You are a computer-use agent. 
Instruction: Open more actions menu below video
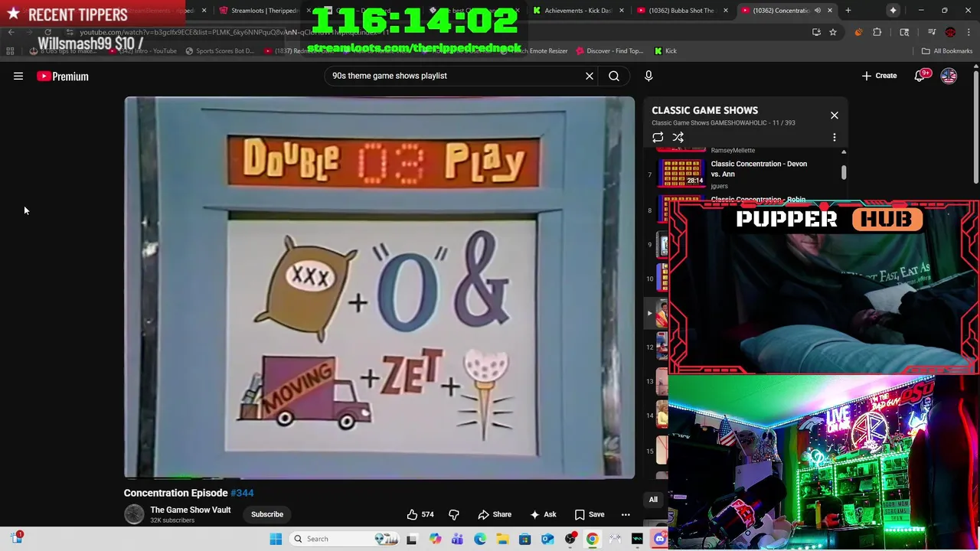[x=626, y=514]
